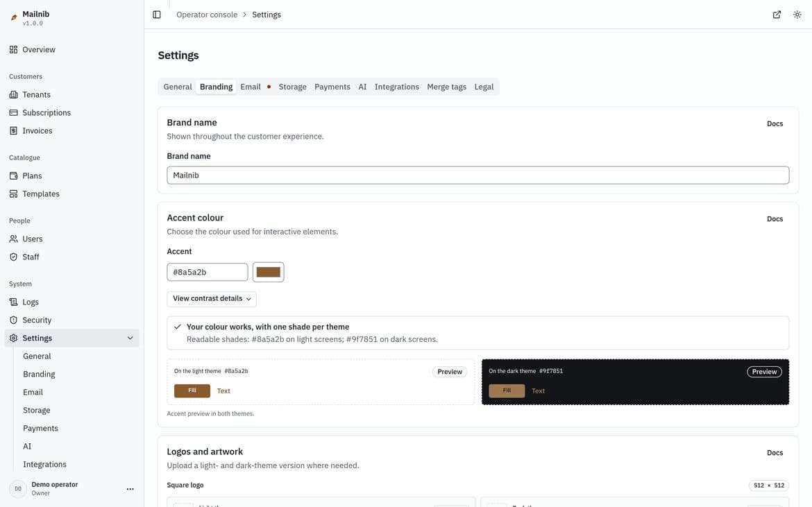Open Docs for Accent colour section
Screen dimensions: 812x507
click(x=775, y=219)
